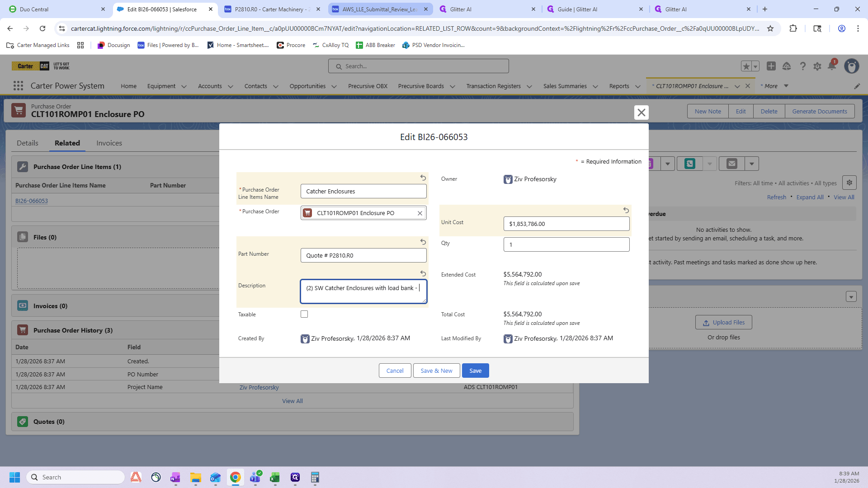Undo the Line Items Name change
868x488 pixels.
pyautogui.click(x=423, y=178)
